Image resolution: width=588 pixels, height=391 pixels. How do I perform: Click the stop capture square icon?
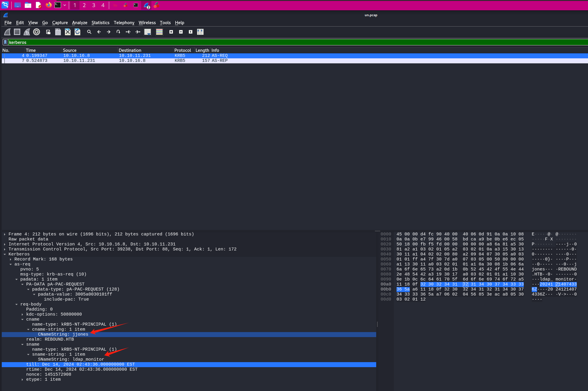(17, 32)
